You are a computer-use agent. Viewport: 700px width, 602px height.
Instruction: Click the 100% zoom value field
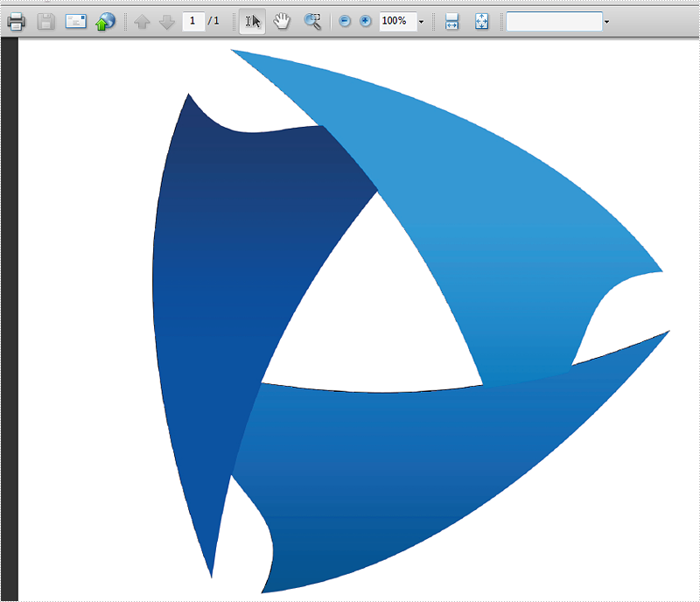point(398,21)
